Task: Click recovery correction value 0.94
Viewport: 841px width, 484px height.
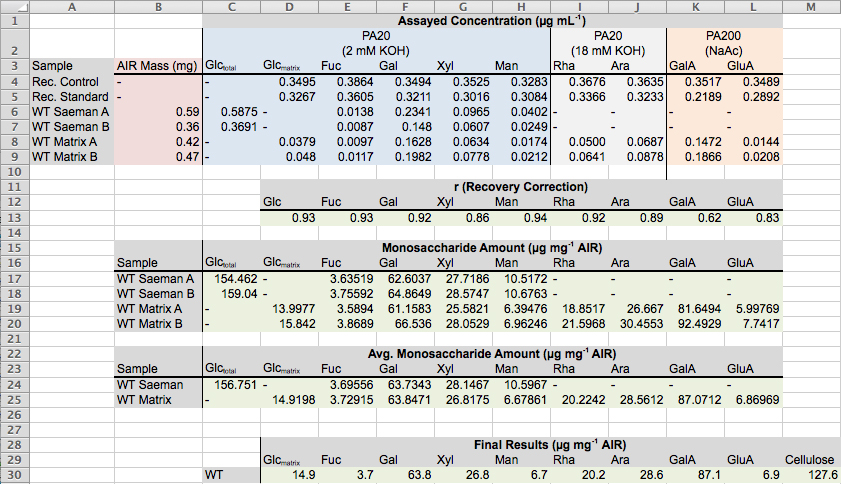Action: pos(521,218)
